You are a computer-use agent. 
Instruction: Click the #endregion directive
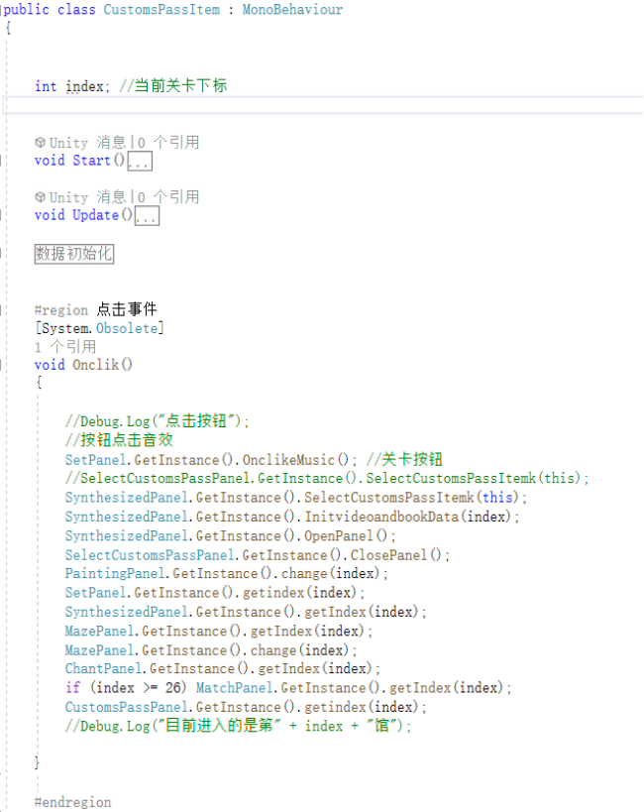point(72,803)
